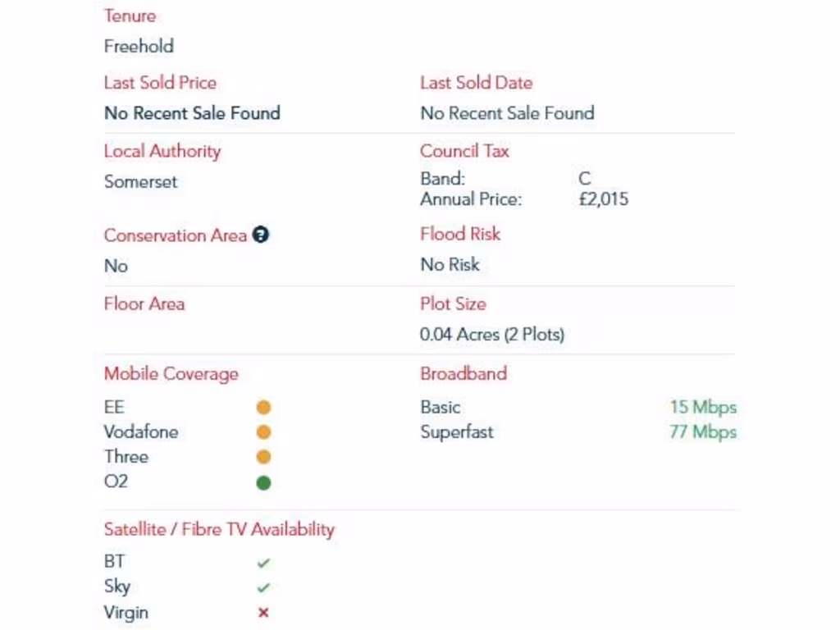Click the £2,015 annual price value
This screenshot has width=840, height=630.
click(x=603, y=199)
